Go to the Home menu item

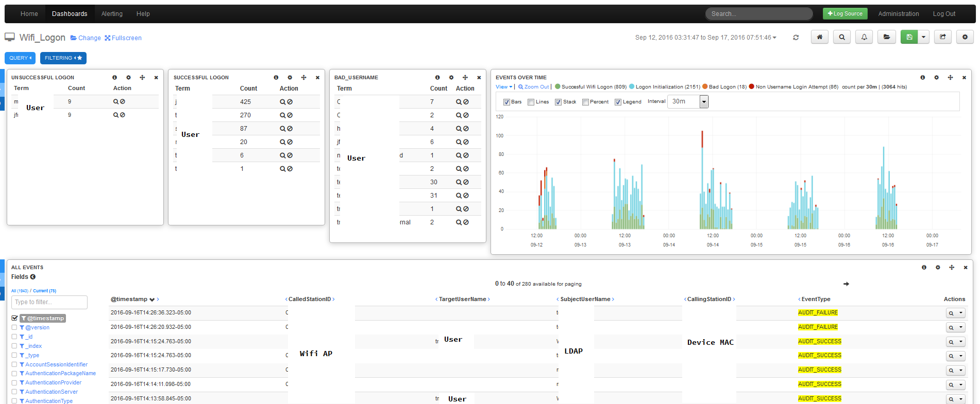29,14
